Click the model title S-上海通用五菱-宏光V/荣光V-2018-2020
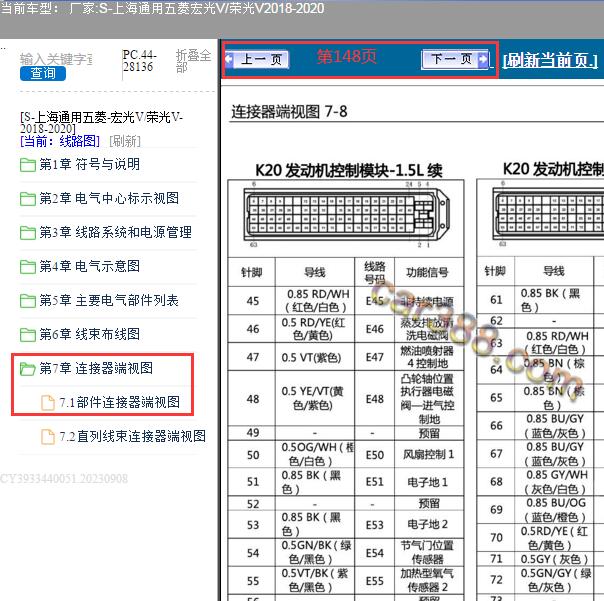Screen dimensions: 604x601 click(x=101, y=122)
